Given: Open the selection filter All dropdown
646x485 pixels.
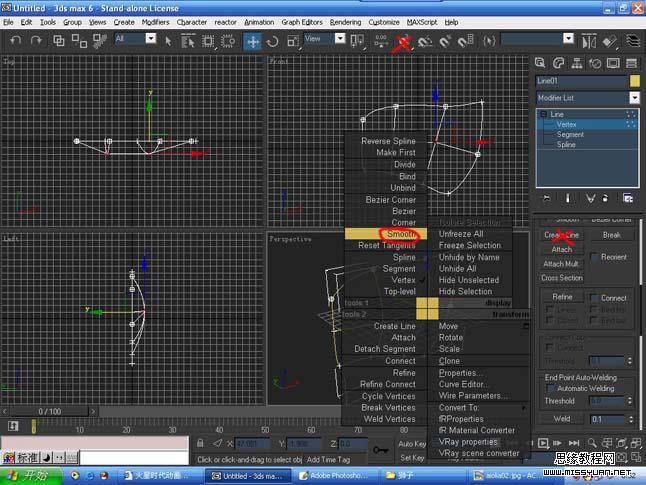Looking at the screenshot, I should pos(151,38).
